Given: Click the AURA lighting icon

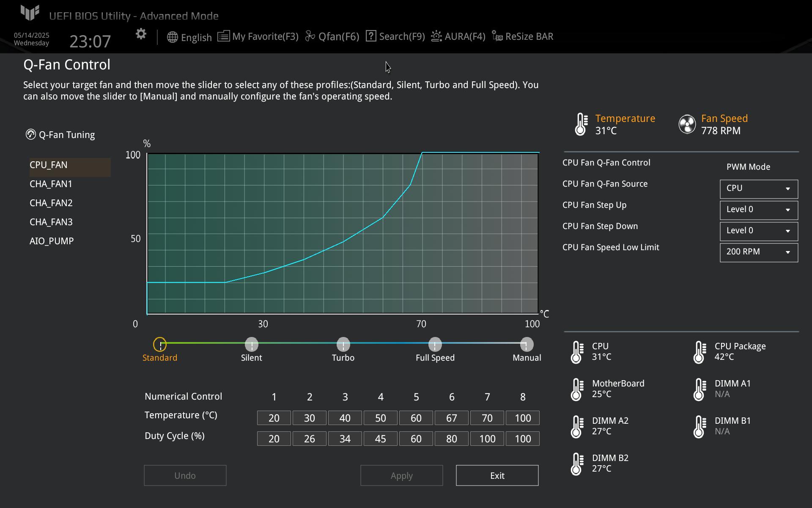Looking at the screenshot, I should pyautogui.click(x=436, y=36).
